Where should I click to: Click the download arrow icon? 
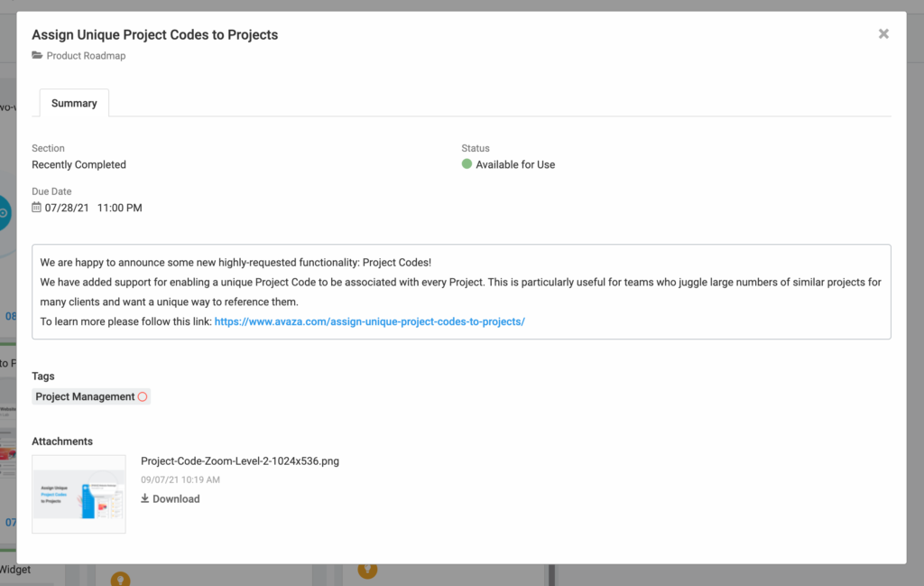pos(145,498)
